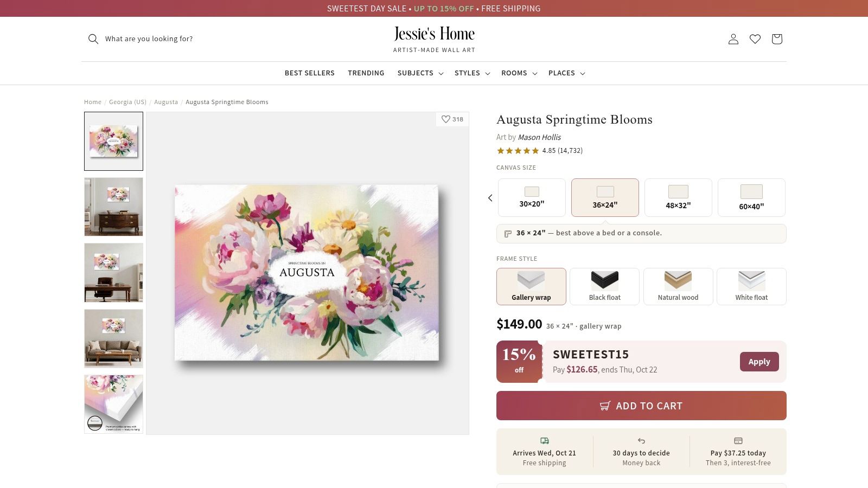Expand the STYLES menu

[x=473, y=73]
